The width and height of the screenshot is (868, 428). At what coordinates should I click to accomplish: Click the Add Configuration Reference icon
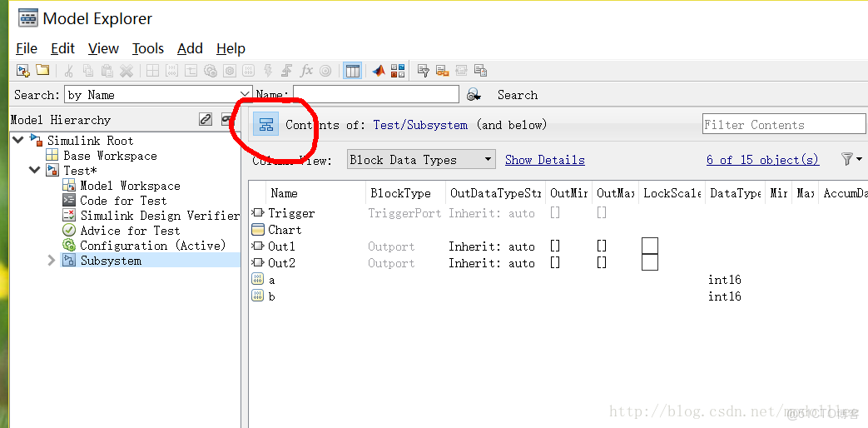pos(230,71)
